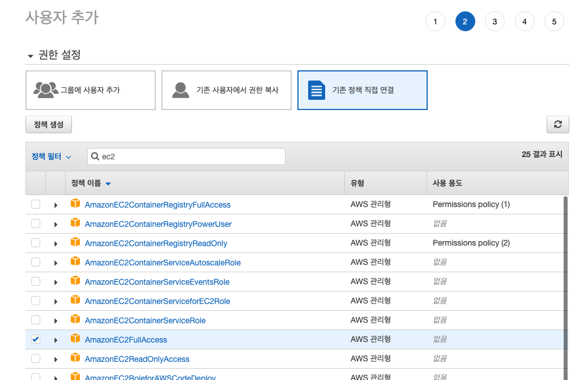Expand AmazonEC2ContainerServiceAutoscaleRole policy details
Screen dimensions: 588x380
point(56,263)
